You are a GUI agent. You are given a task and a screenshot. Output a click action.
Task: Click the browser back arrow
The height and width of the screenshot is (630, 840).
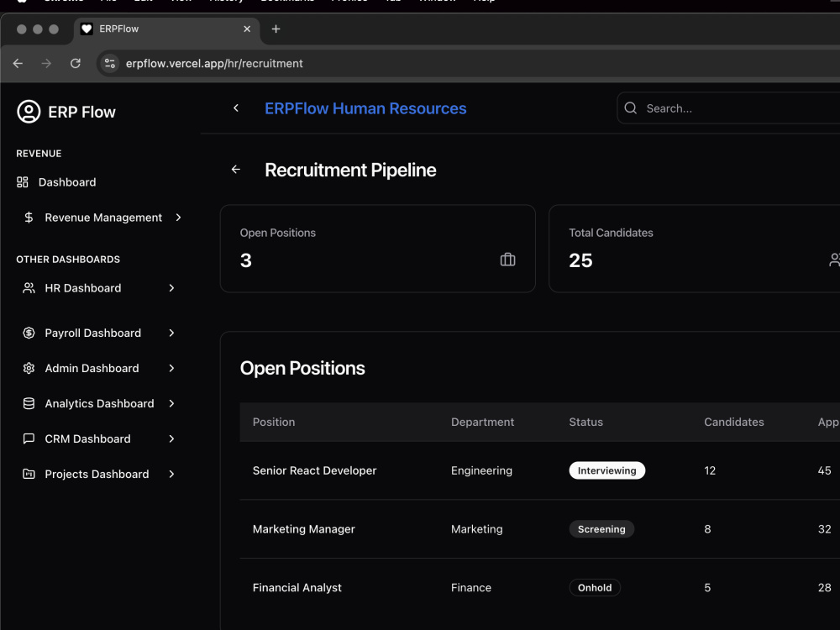tap(18, 63)
